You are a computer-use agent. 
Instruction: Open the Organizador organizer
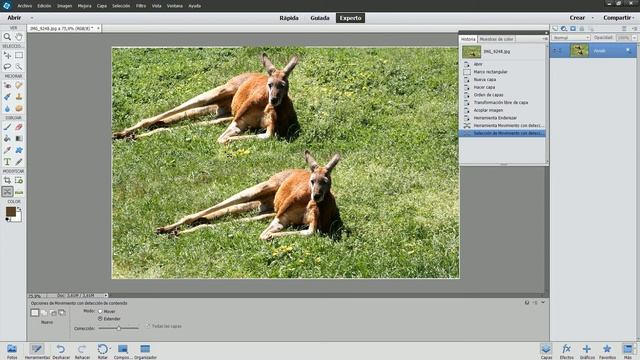click(145, 351)
